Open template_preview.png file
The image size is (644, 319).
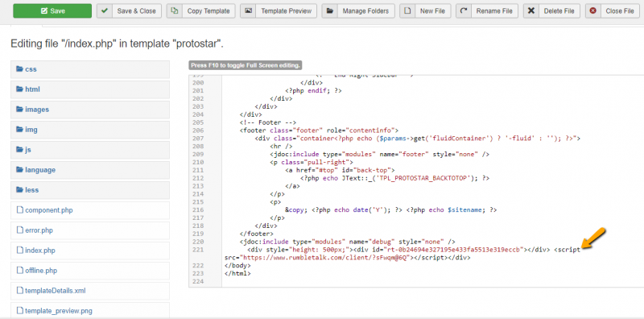90,310
